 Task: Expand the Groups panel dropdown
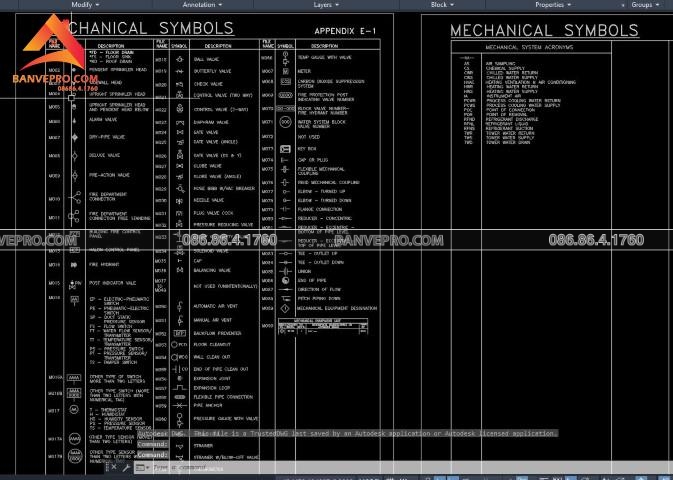645,5
